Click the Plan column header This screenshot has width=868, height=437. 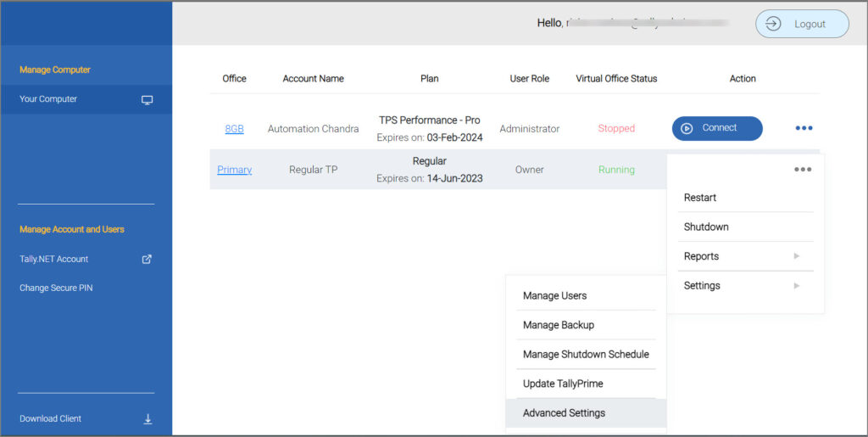point(430,79)
